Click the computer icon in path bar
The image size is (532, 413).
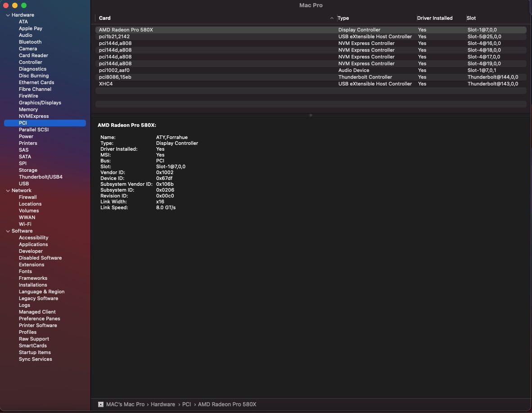pyautogui.click(x=101, y=404)
